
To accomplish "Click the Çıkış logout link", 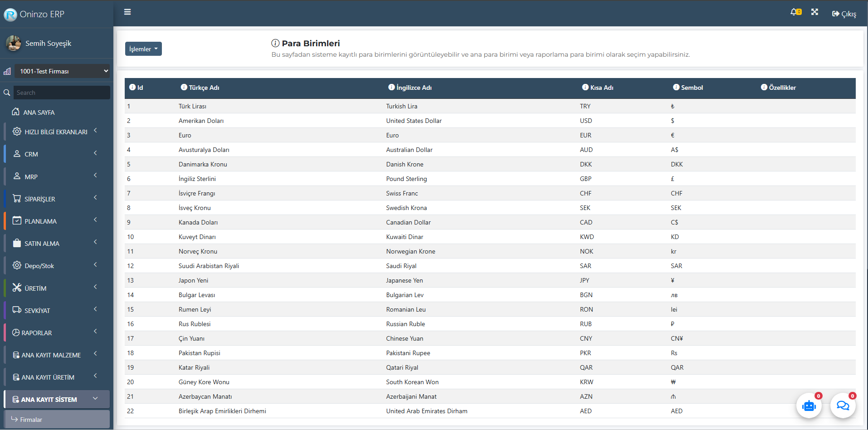I will (x=844, y=14).
